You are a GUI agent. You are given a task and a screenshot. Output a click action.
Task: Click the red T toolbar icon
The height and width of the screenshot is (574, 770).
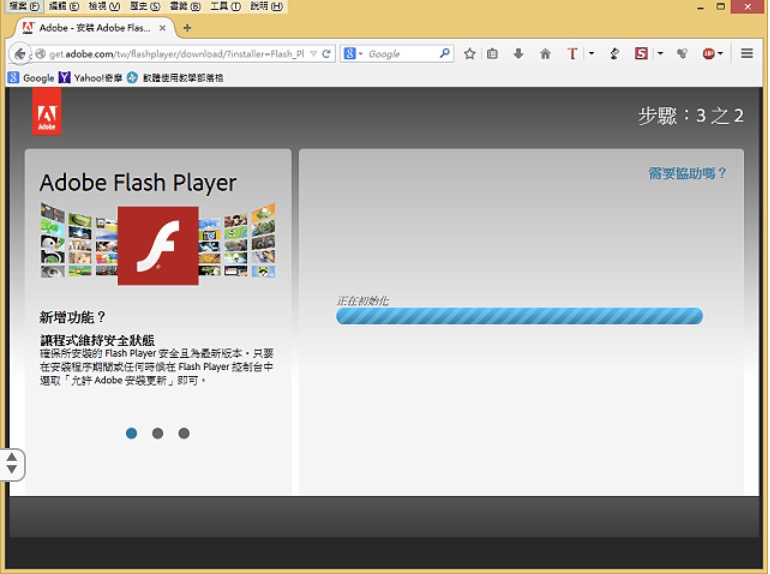pos(572,54)
